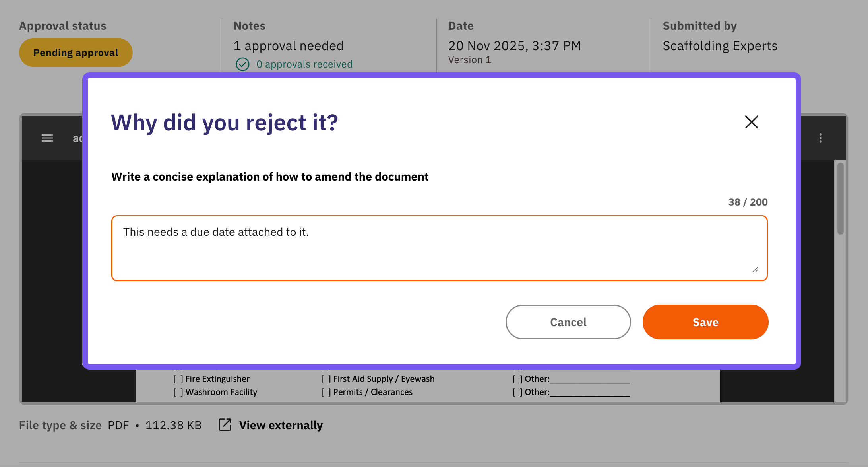Click the Pending approval status badge

(x=76, y=53)
